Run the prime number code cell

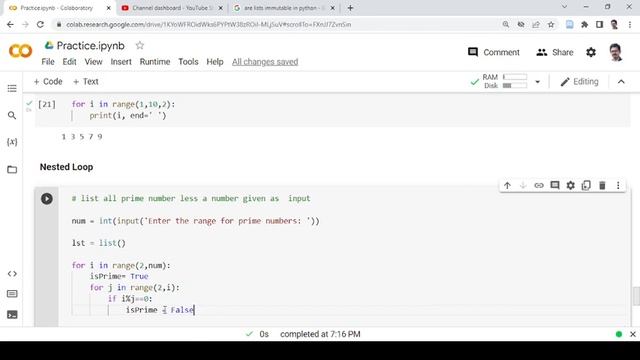[47, 199]
